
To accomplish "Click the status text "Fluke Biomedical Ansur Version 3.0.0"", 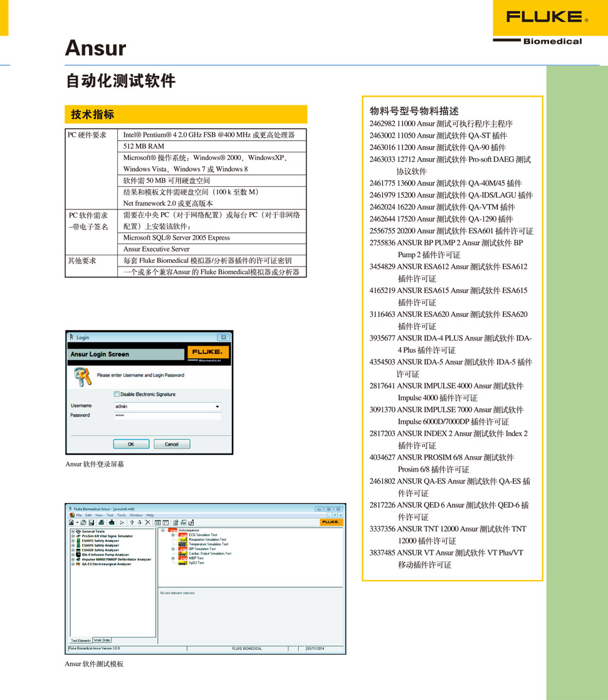I will (94, 648).
